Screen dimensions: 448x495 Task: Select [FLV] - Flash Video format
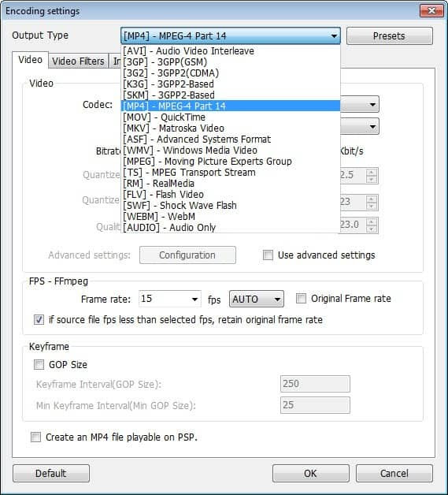click(x=231, y=195)
